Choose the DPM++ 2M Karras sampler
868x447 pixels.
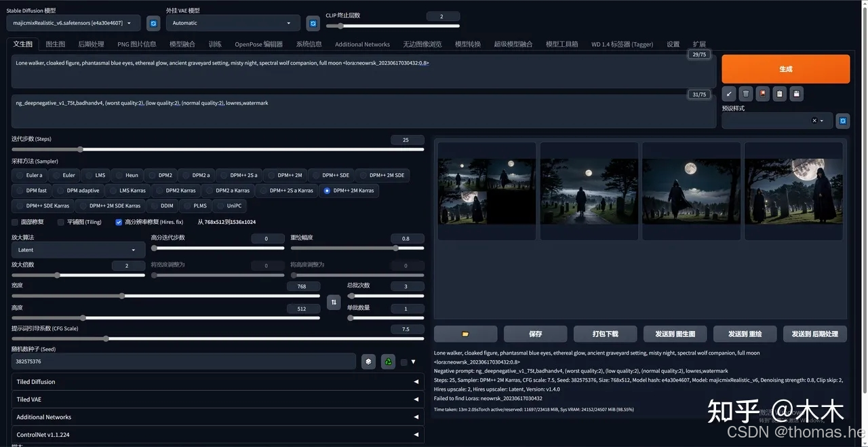pos(349,191)
